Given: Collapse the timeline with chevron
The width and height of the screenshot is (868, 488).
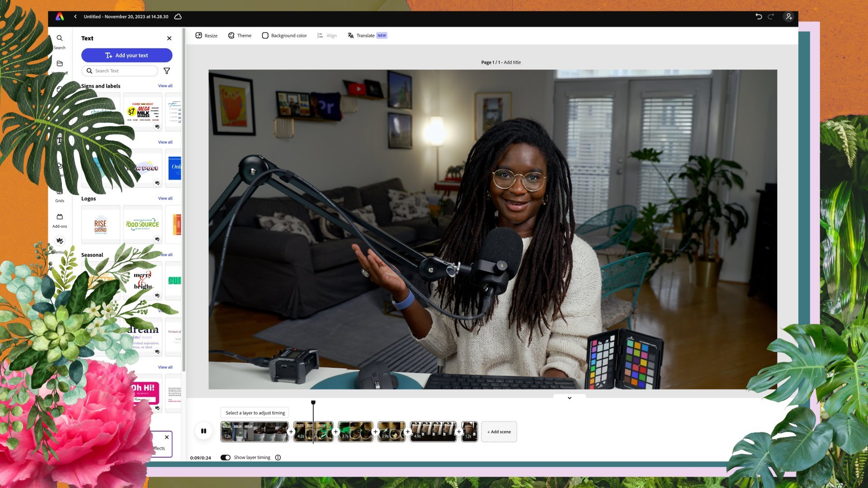Looking at the screenshot, I should pyautogui.click(x=570, y=398).
